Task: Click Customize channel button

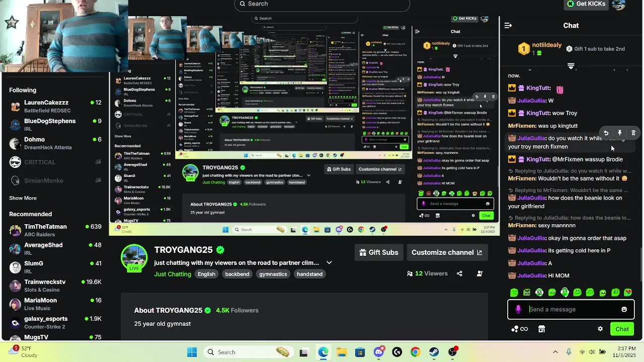Action: click(447, 252)
